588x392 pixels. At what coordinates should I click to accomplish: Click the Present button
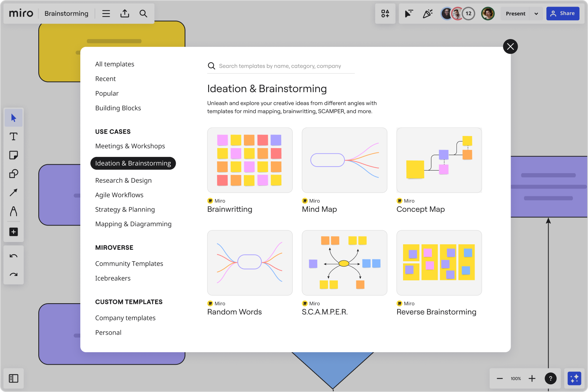pos(515,14)
